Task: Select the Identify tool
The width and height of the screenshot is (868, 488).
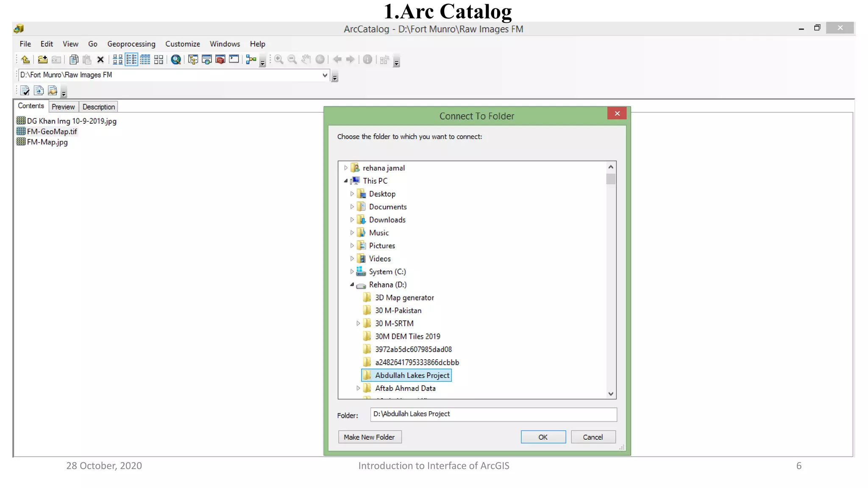Action: [x=367, y=60]
